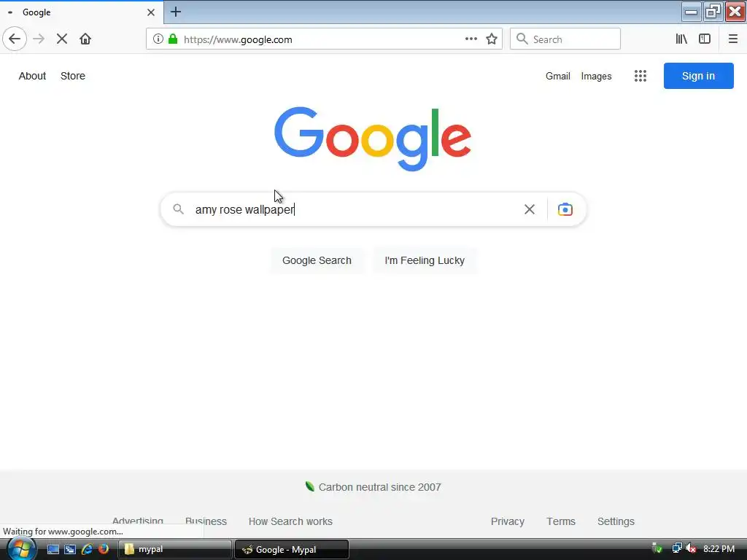Screen dimensions: 747x560
Task: Click the magnifier icon in Google search box
Action: coord(178,209)
